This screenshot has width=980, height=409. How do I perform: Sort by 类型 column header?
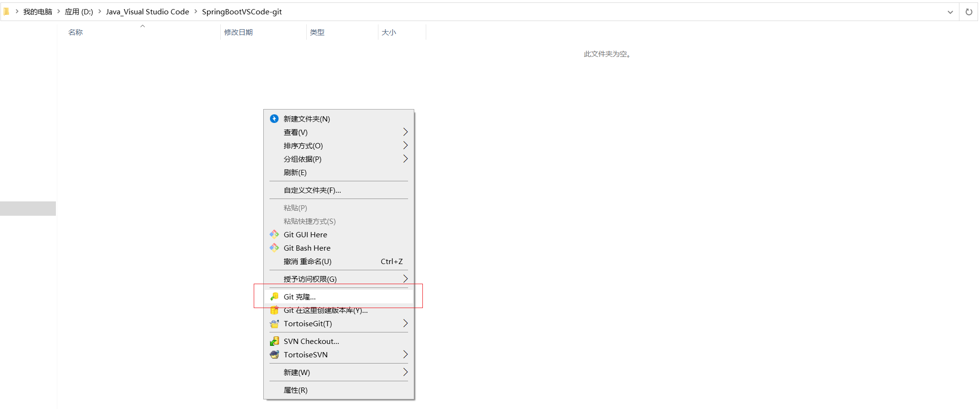click(317, 32)
